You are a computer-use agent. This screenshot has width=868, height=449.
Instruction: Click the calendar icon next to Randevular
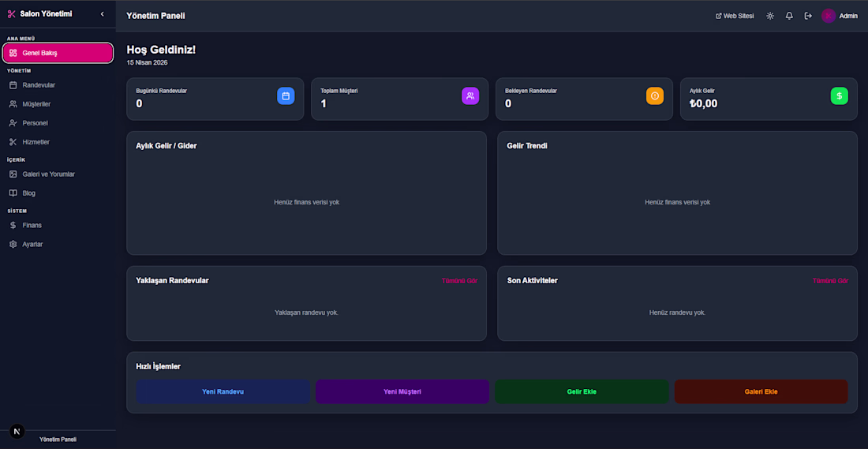click(x=13, y=85)
